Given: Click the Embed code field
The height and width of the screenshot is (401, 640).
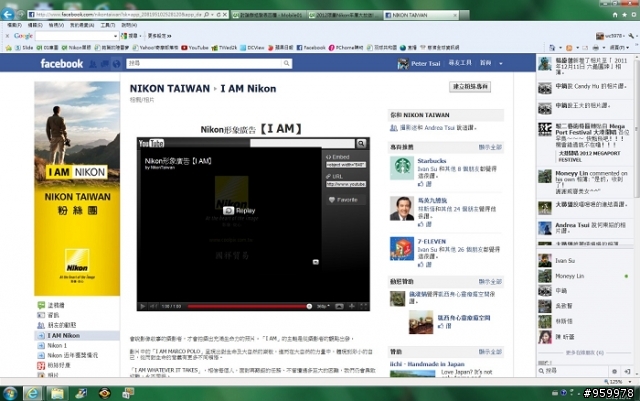Looking at the screenshot, I should [x=346, y=165].
